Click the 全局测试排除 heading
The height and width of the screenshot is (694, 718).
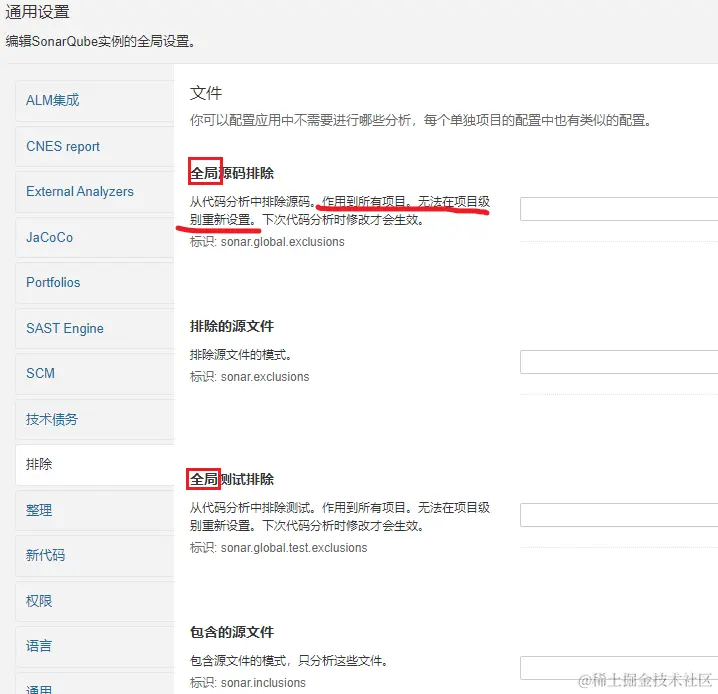click(232, 479)
